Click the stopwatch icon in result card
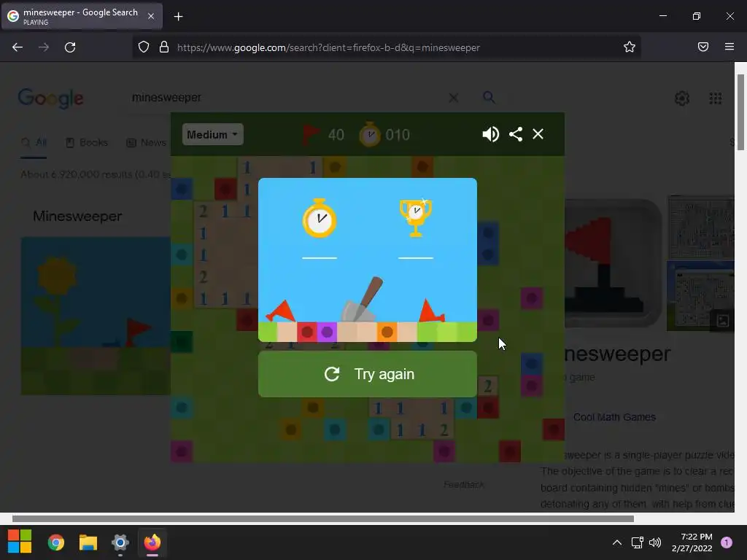This screenshot has height=560, width=747. tap(320, 219)
